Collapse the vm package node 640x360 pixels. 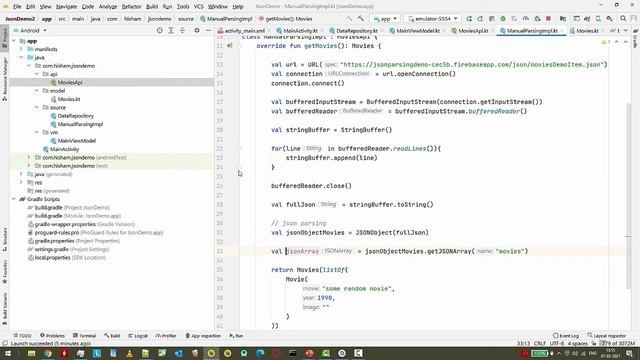tap(37, 132)
